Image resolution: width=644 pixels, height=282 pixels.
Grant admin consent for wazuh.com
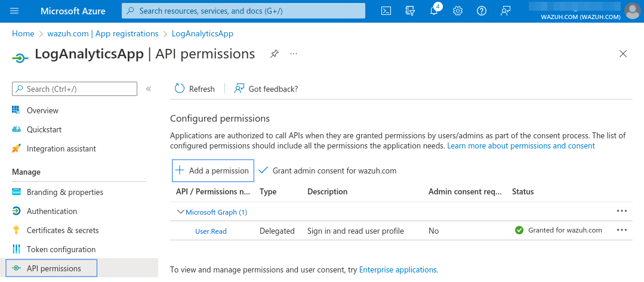(x=328, y=171)
